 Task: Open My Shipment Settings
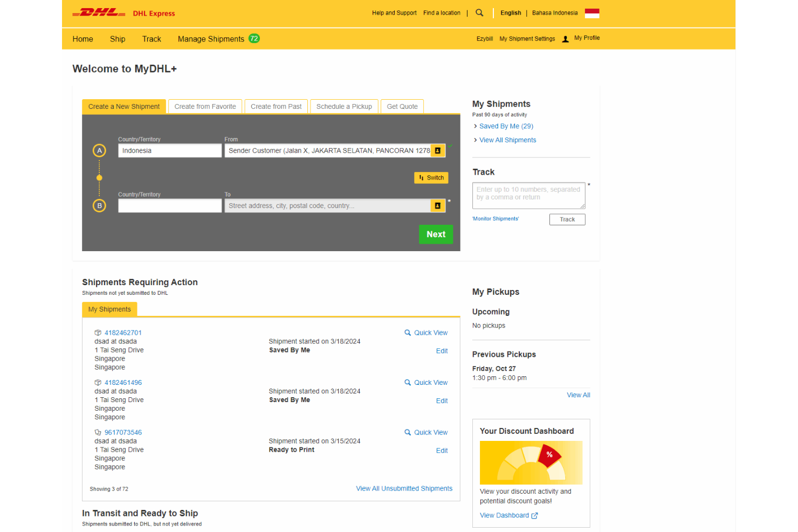click(x=527, y=39)
